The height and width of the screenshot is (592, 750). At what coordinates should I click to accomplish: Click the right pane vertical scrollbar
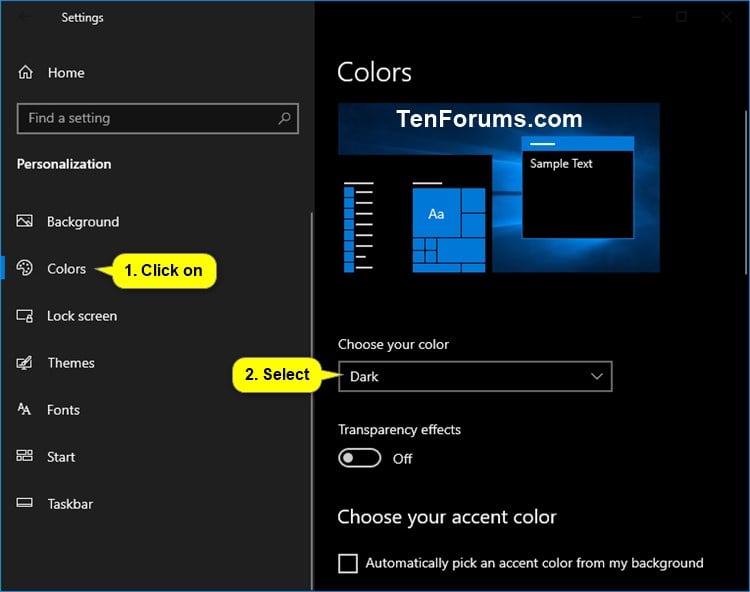coord(746,192)
